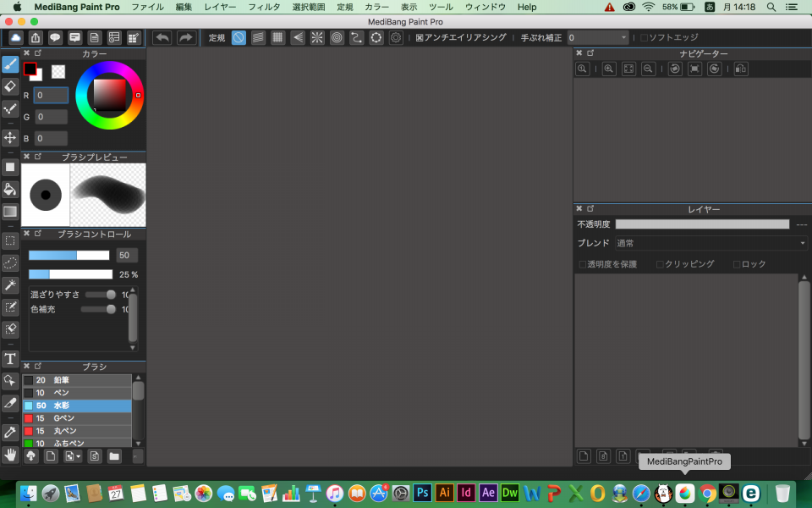The image size is (812, 508).
Task: Click the Redo arrow in the toolbar
Action: [x=185, y=37]
